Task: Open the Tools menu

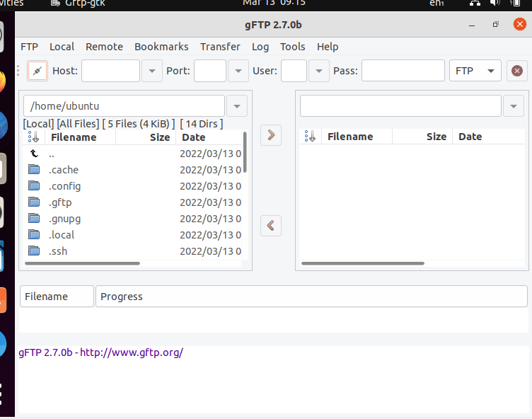Action: [292, 47]
